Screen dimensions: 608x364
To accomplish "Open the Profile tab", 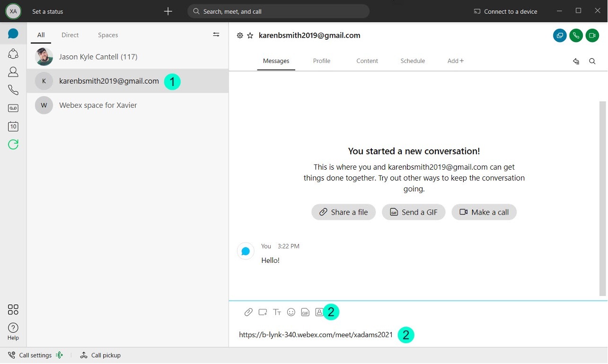I will pos(322,61).
